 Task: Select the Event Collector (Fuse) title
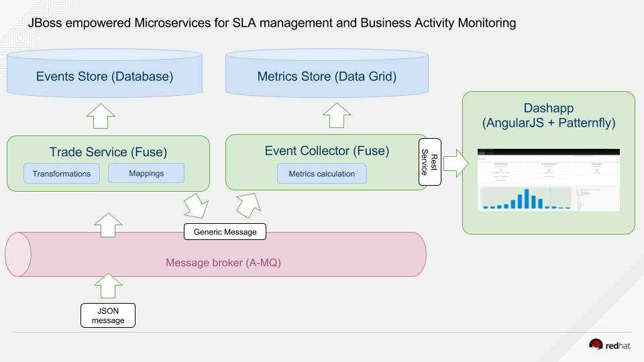point(327,151)
